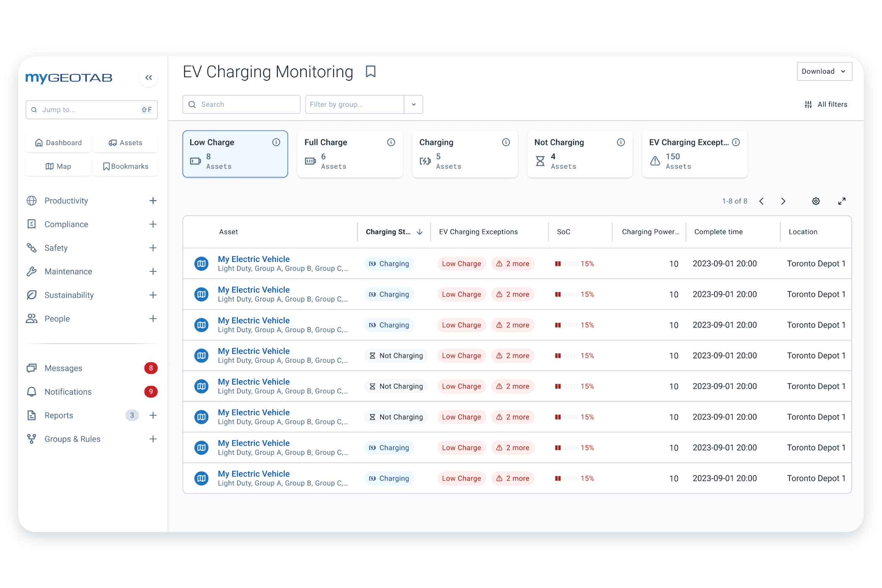The height and width of the screenshot is (588, 882).
Task: Expand table to fullscreen view
Action: (x=842, y=201)
